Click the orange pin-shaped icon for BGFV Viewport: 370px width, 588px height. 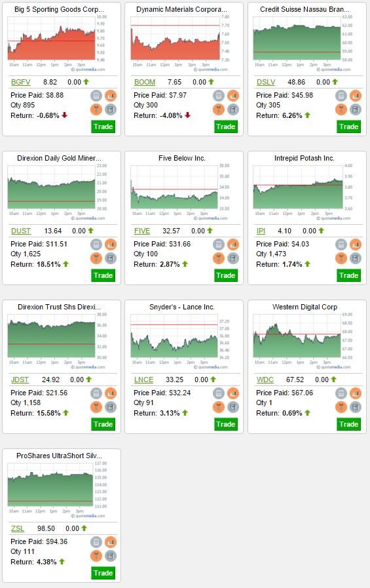point(96,109)
